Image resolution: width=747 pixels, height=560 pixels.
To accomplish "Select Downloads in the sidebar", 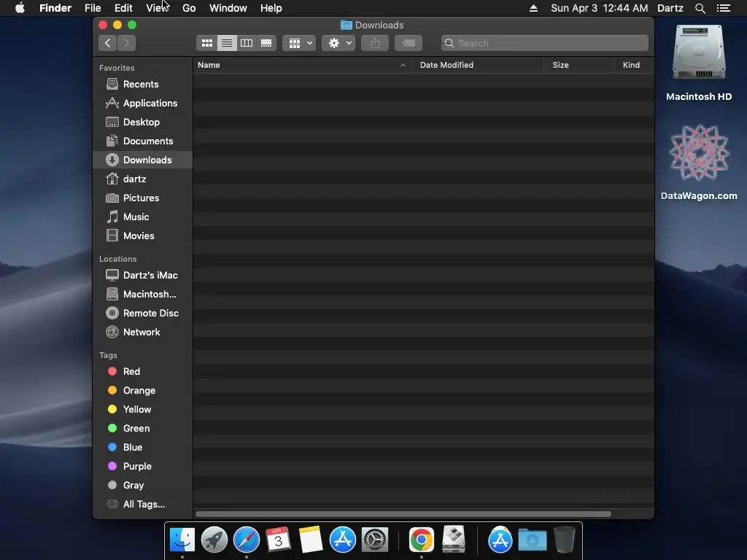I will (x=142, y=160).
